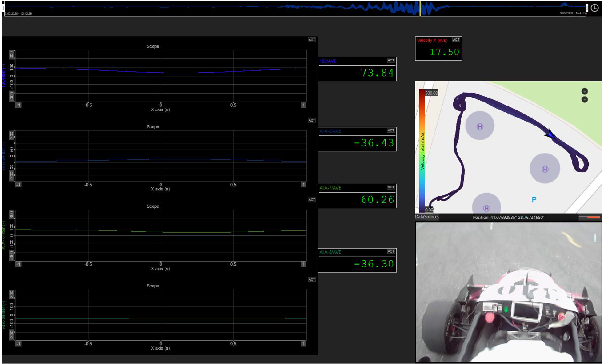Image resolution: width=603 pixels, height=364 pixels.
Task: Click the yellow cursor line in timeline overview
Action: tap(420, 8)
